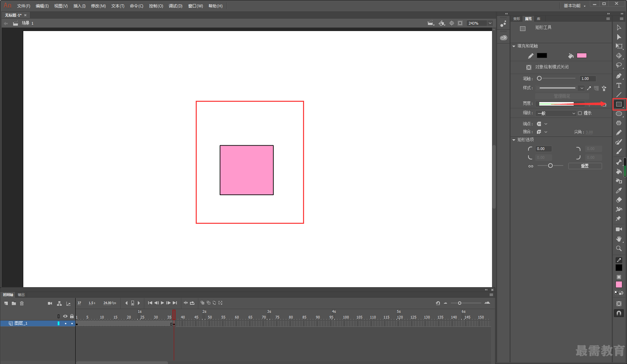Select the Lasso tool
The width and height of the screenshot is (627, 364).
[x=619, y=65]
